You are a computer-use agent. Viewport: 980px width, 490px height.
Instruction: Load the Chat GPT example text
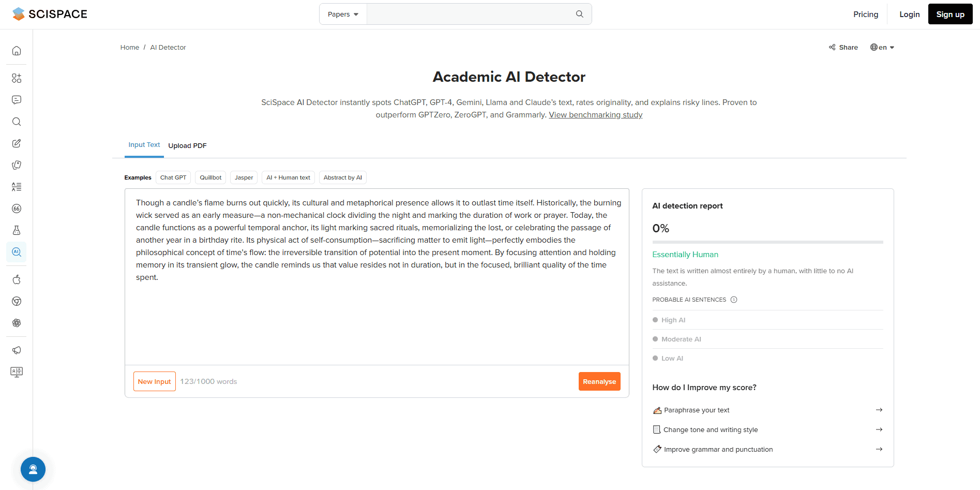coord(173,177)
